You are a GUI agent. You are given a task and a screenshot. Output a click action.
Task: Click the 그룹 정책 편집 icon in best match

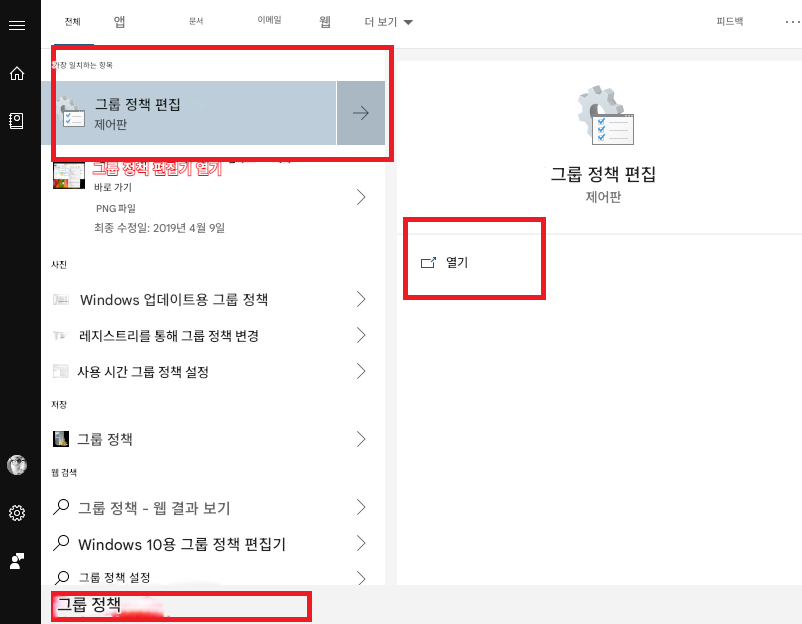[x=71, y=113]
